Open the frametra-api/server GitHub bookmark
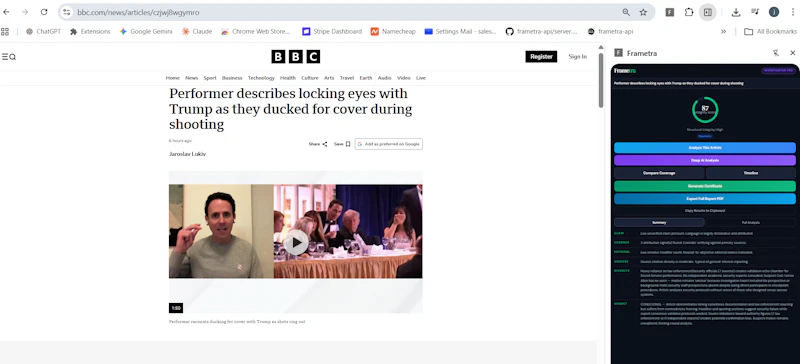 click(x=541, y=32)
